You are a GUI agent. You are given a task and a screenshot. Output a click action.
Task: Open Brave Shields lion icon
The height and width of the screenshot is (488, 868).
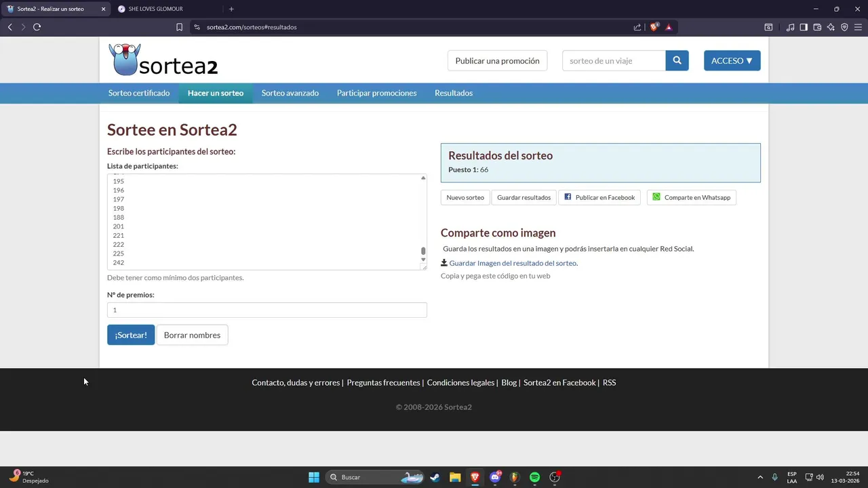coord(654,27)
